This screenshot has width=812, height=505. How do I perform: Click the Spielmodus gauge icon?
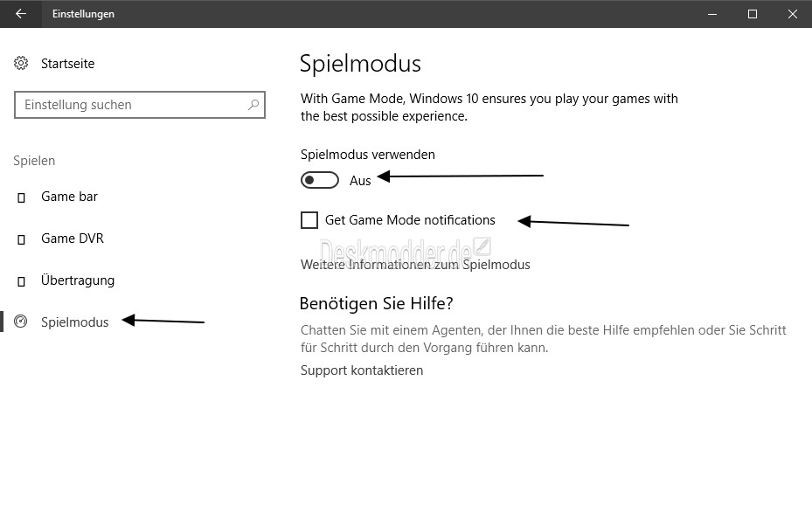[x=21, y=322]
